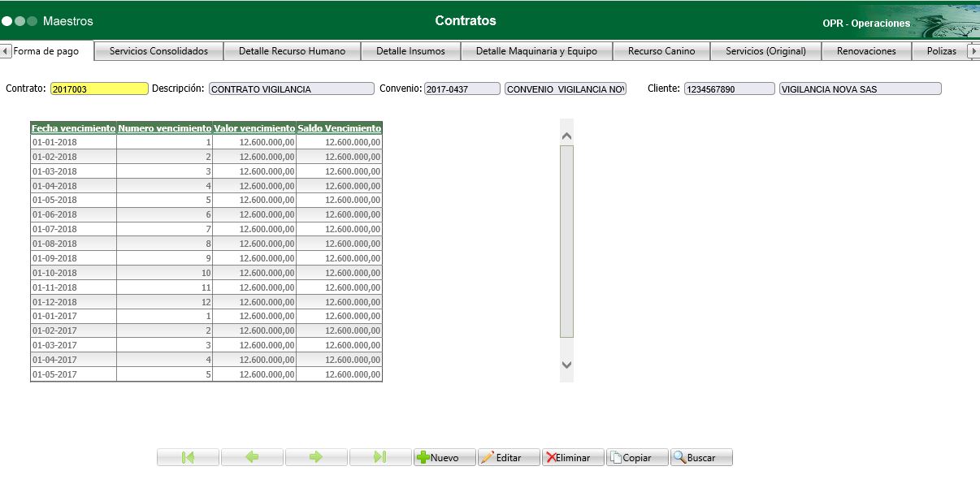This screenshot has width=980, height=501.
Task: Select the row dated 01-04-2017
Action: (x=206, y=360)
